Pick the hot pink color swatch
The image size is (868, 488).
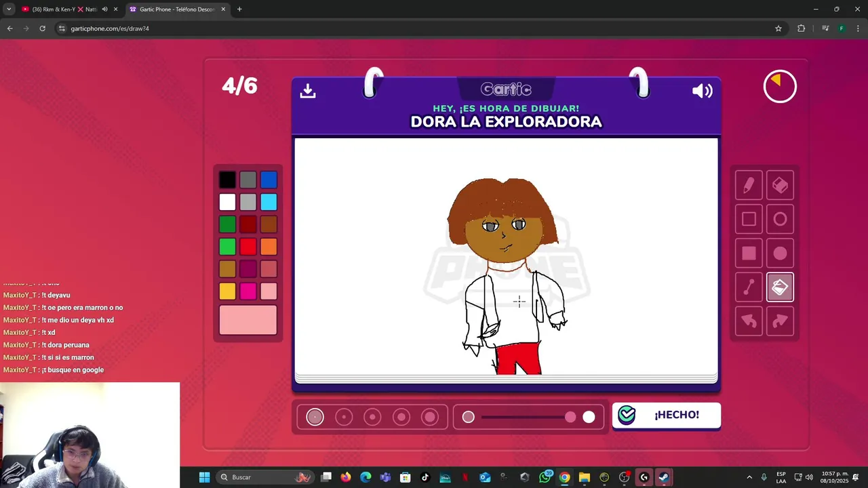point(248,291)
